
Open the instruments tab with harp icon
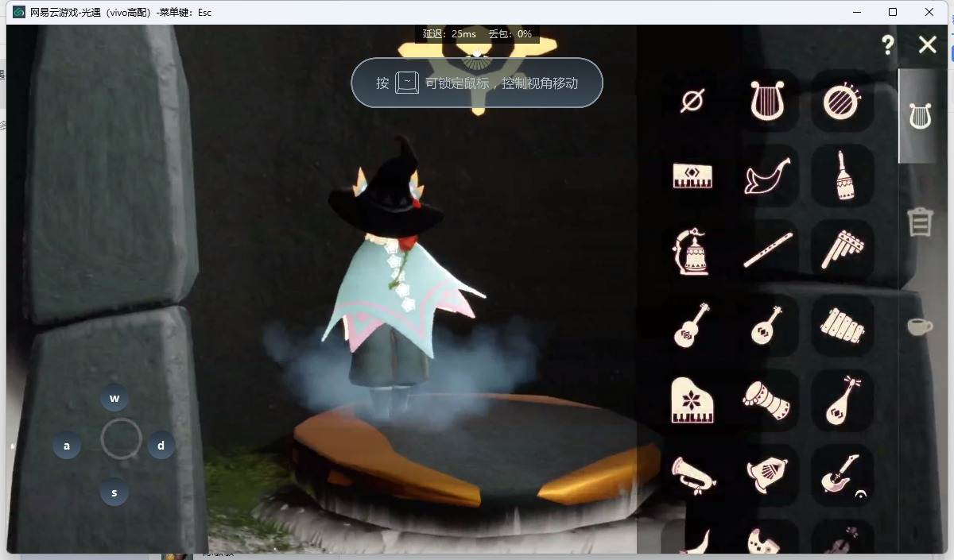pyautogui.click(x=920, y=116)
